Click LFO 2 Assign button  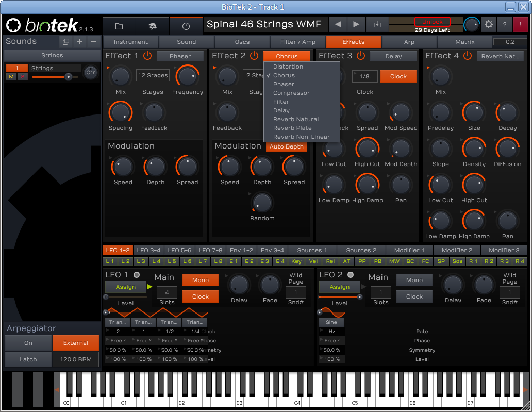point(339,287)
